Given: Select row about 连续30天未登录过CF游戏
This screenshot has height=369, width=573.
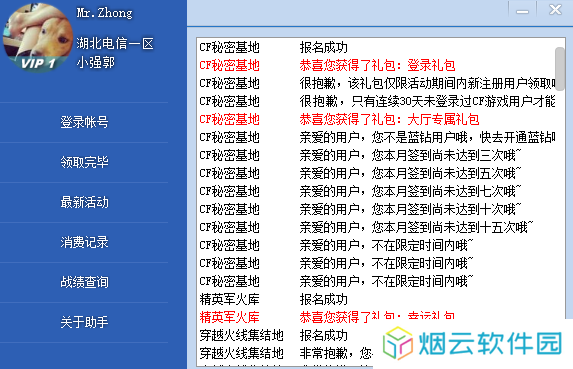Looking at the screenshot, I should tap(377, 101).
